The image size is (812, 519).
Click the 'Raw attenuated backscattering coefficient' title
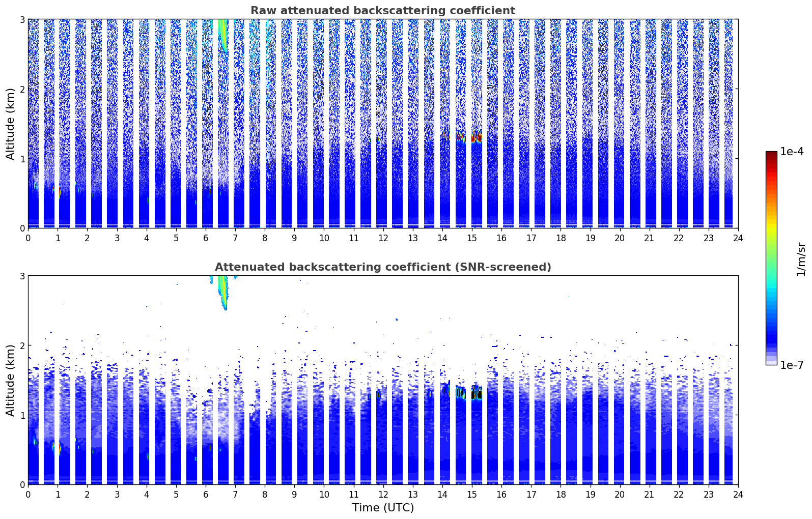(382, 11)
